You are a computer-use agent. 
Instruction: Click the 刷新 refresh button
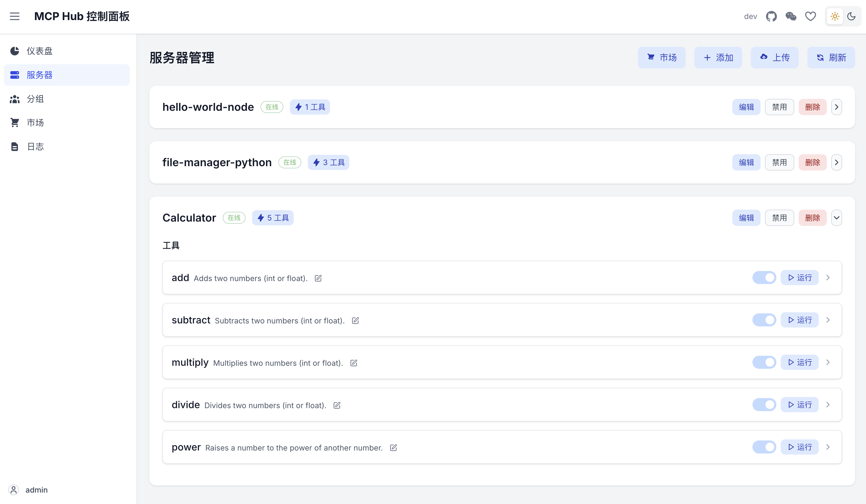tap(831, 57)
